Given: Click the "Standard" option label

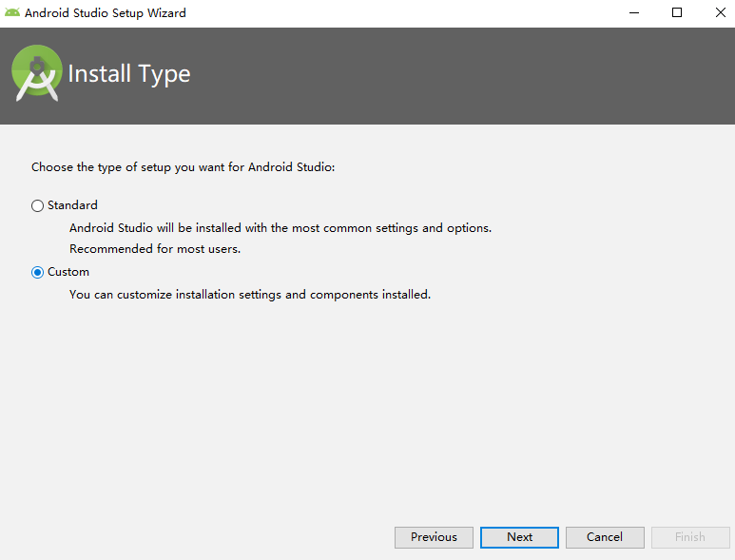Looking at the screenshot, I should 72,205.
